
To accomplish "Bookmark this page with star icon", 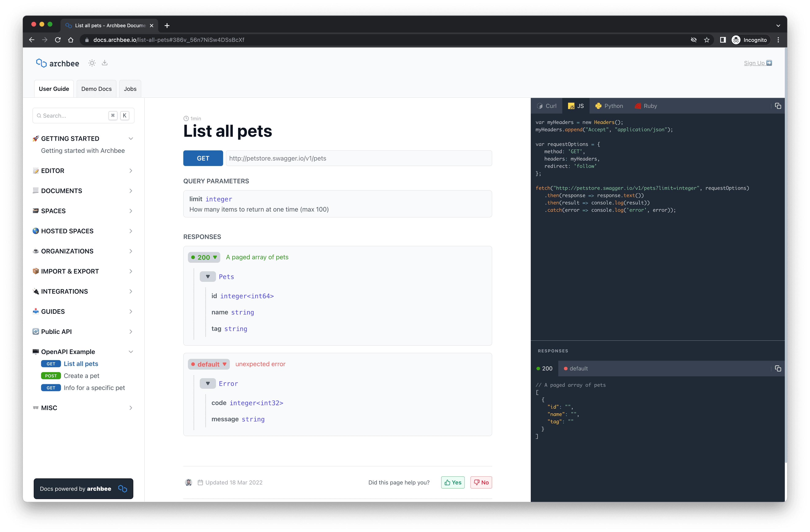I will click(707, 40).
